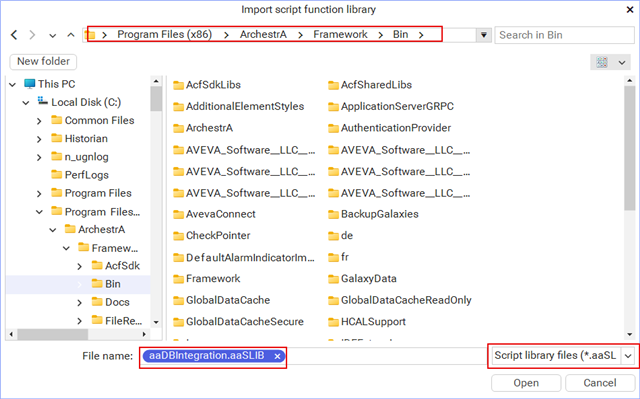The height and width of the screenshot is (399, 640).
Task: Select the GalaxyData folder icon
Action: point(333,279)
